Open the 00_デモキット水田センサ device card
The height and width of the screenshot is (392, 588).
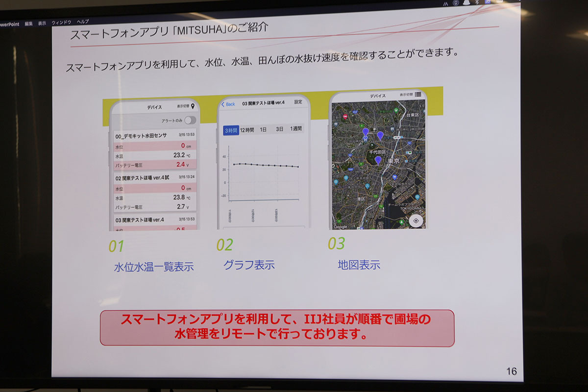click(155, 149)
